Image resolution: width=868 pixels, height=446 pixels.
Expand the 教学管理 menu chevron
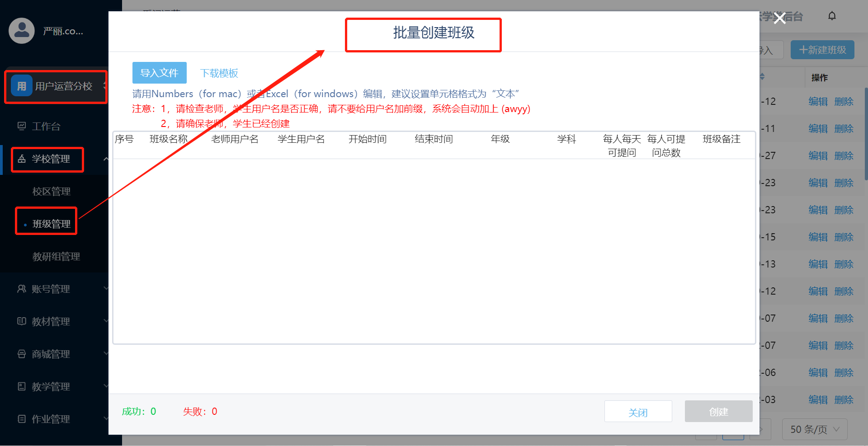click(x=106, y=385)
